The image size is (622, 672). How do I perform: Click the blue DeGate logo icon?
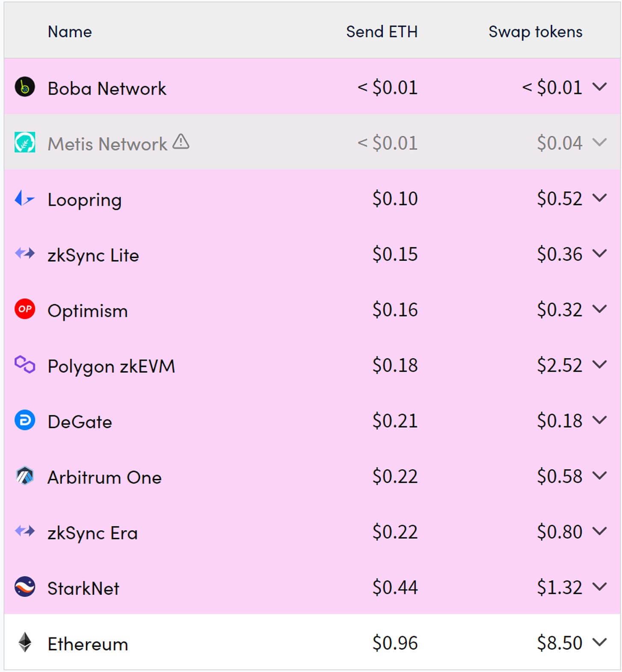(25, 420)
